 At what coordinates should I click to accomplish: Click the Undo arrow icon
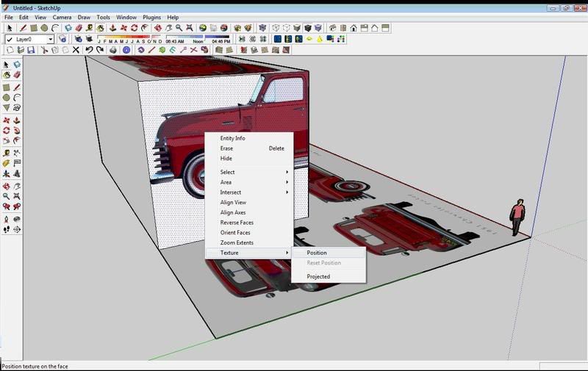[x=89, y=50]
